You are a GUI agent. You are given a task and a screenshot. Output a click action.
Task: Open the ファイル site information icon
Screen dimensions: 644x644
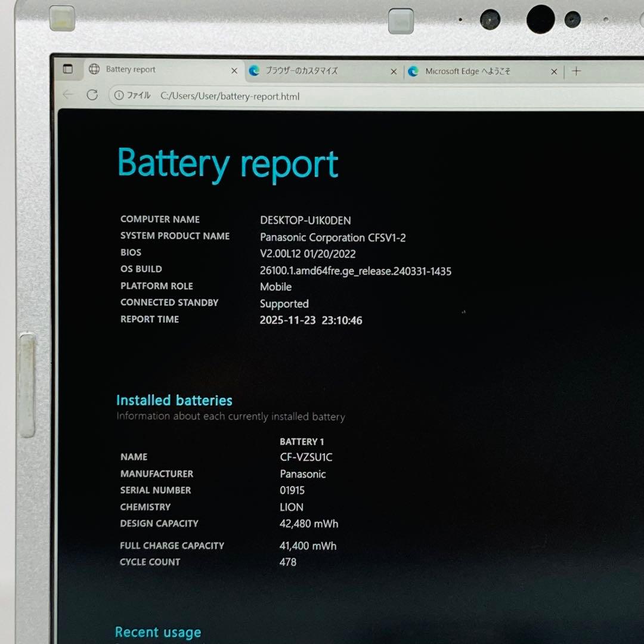click(118, 95)
